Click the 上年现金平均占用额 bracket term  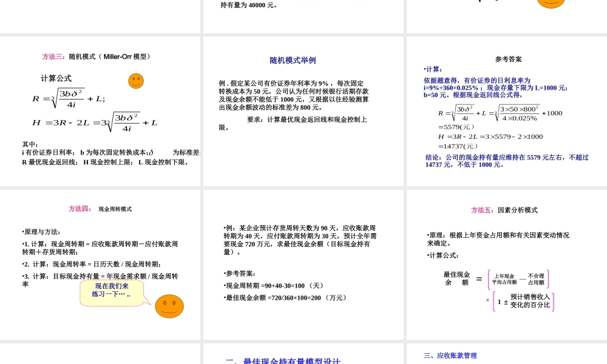(504, 279)
